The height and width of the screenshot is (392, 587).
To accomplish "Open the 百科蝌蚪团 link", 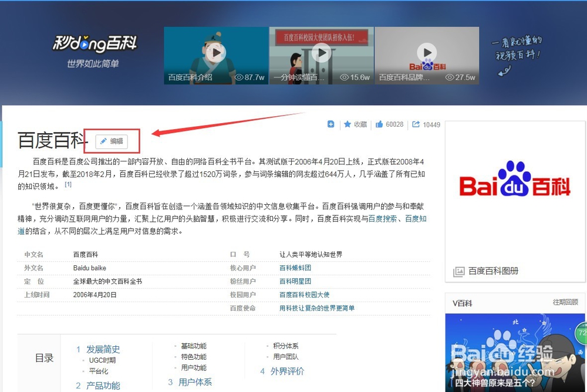I will 295,268.
